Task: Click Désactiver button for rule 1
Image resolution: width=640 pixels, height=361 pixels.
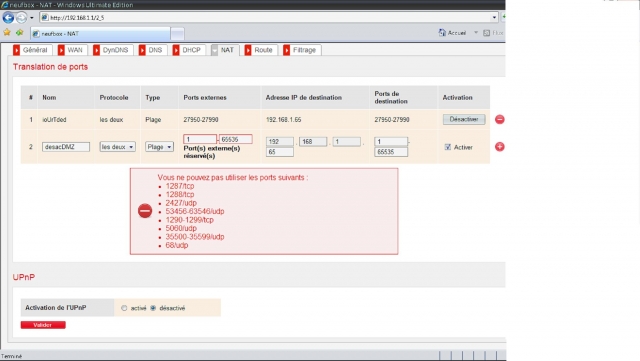Action: pos(464,119)
